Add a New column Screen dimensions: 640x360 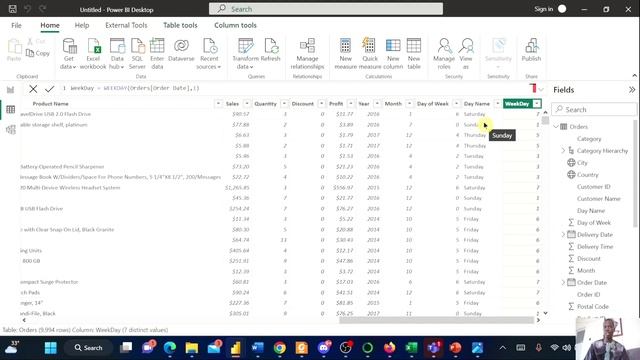click(x=393, y=54)
